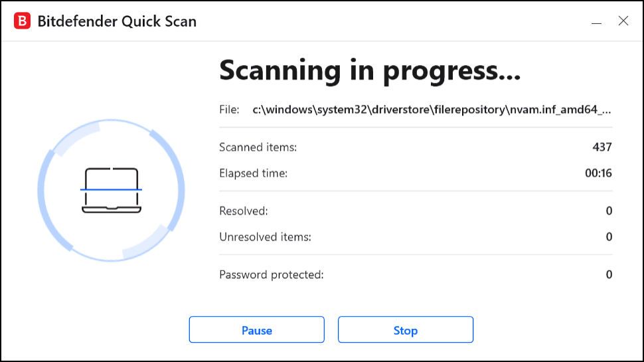The height and width of the screenshot is (362, 644).
Task: Click the "Elapsed time:" label
Action: point(253,173)
